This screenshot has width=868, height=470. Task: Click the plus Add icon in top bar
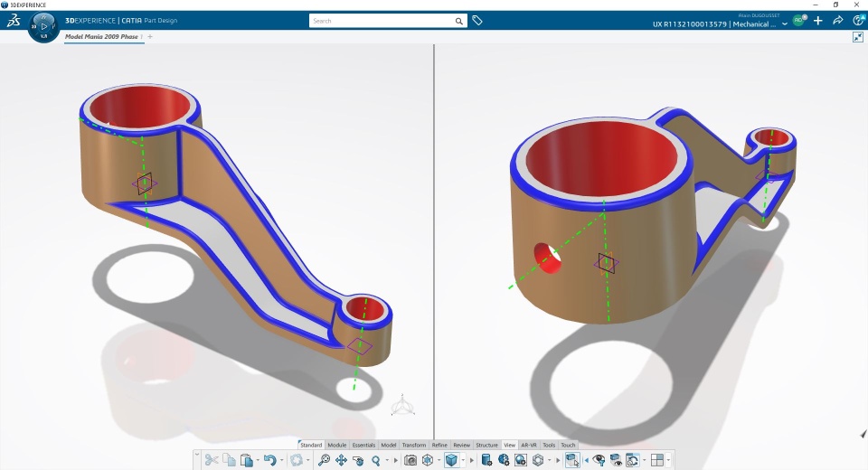(x=818, y=21)
